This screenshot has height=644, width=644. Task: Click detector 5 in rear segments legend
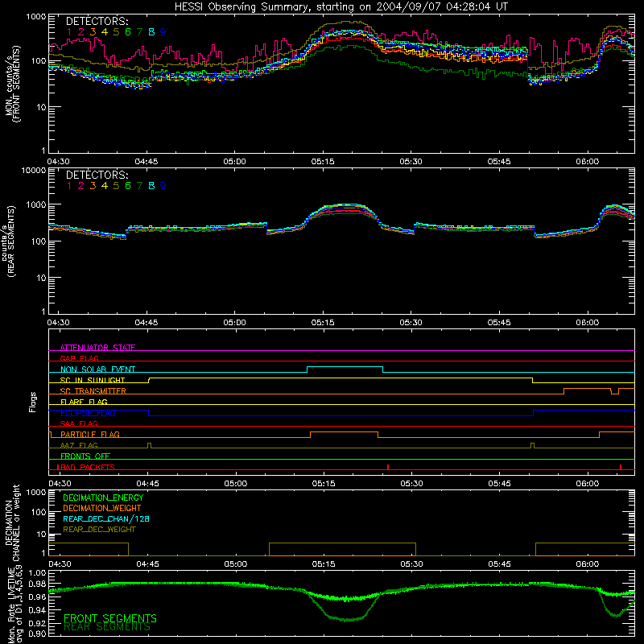(x=116, y=186)
